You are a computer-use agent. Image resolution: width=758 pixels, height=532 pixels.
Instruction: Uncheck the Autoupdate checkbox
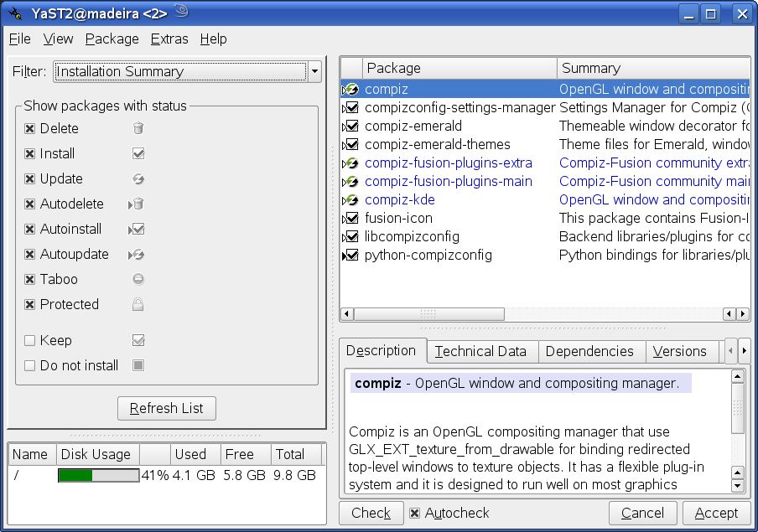29,254
